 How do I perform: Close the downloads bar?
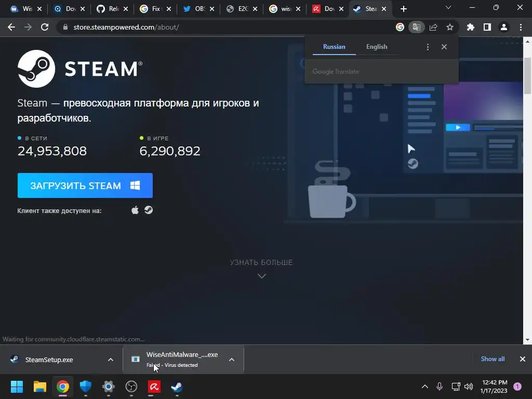pos(523,359)
